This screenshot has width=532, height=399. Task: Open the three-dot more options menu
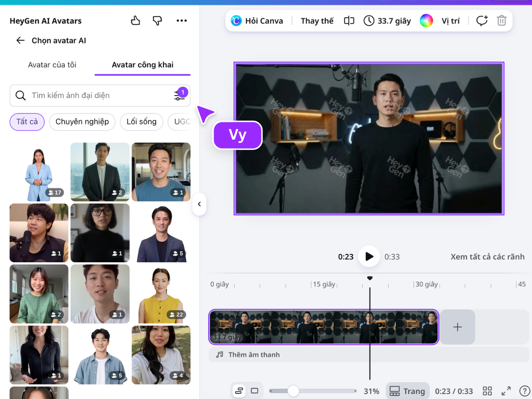[x=182, y=21]
